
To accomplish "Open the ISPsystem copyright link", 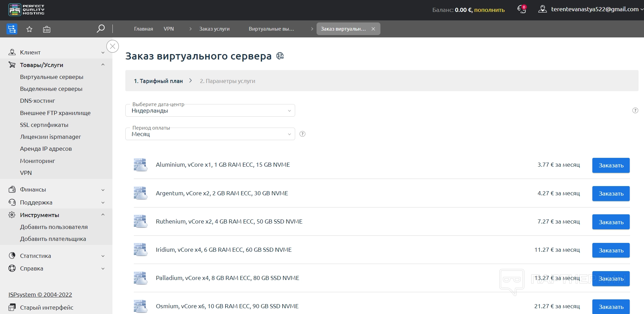I will click(x=40, y=295).
